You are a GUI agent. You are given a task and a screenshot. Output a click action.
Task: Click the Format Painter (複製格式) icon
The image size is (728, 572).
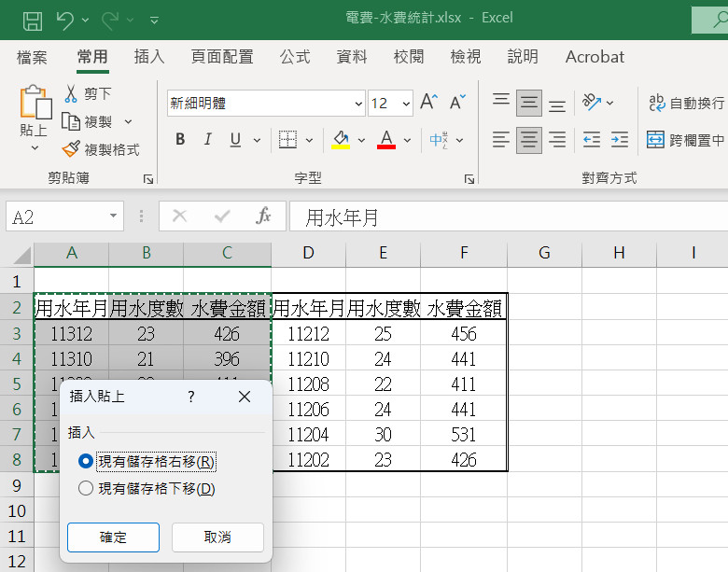71,149
